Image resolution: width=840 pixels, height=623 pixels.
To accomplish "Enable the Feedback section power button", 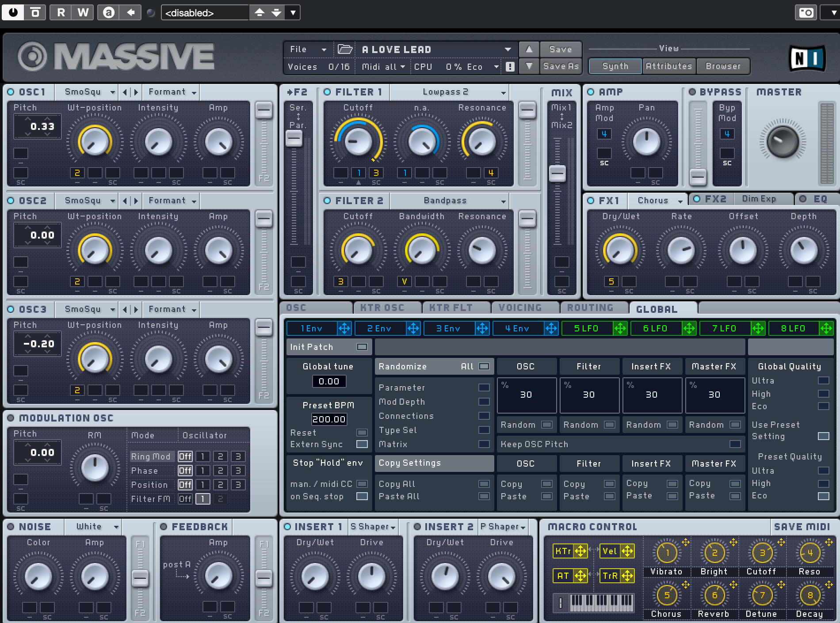I will click(164, 527).
